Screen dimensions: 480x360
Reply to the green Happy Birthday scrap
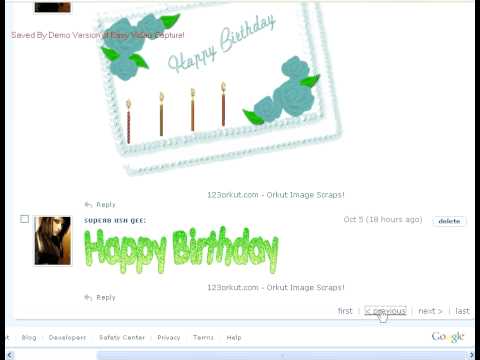[106, 297]
